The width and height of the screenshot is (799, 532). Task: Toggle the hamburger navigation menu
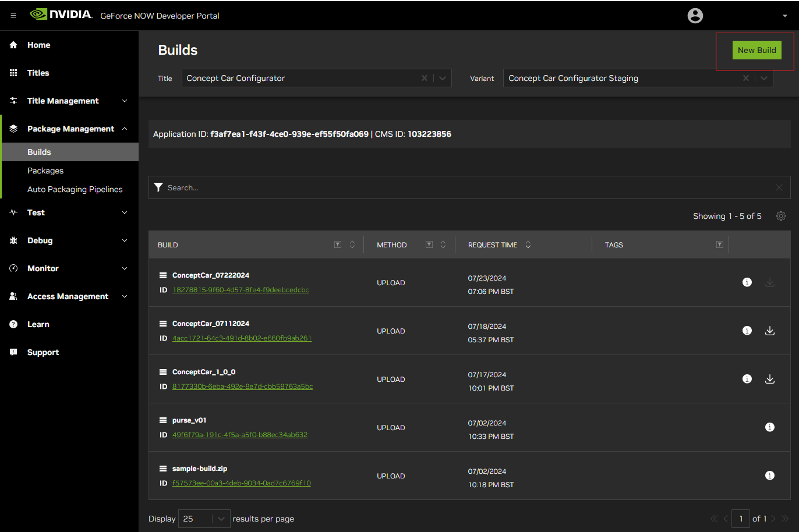click(13, 16)
